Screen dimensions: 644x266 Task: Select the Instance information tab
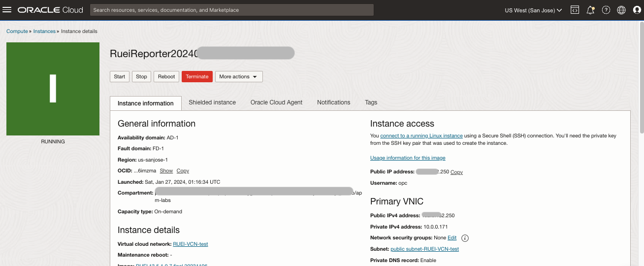(146, 103)
